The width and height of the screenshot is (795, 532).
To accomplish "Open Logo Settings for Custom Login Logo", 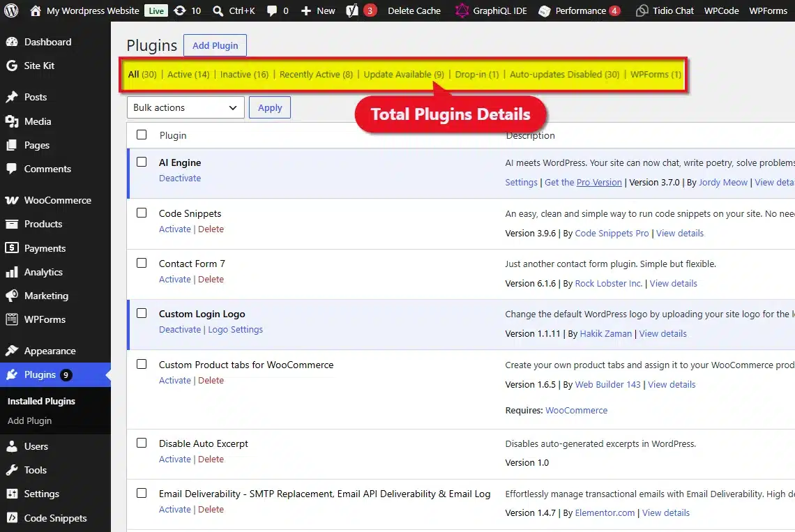I will tap(235, 330).
